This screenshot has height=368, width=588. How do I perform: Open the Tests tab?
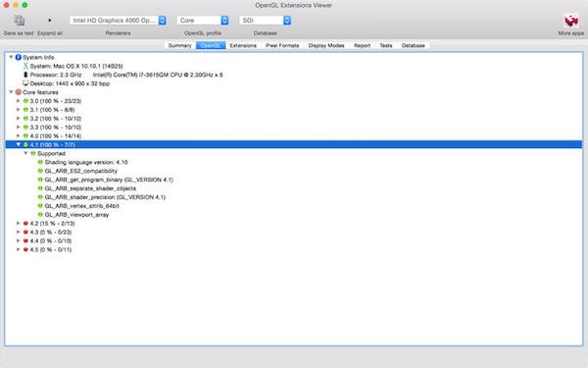click(386, 45)
